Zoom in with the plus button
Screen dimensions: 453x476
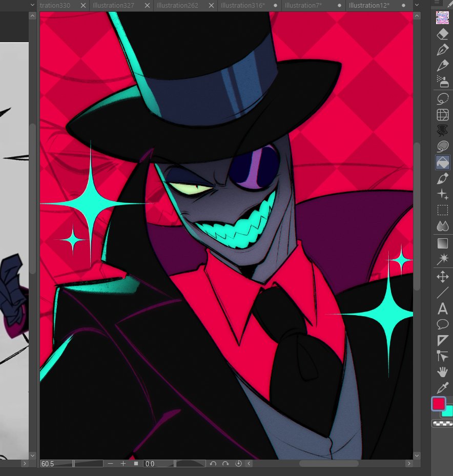pos(123,464)
